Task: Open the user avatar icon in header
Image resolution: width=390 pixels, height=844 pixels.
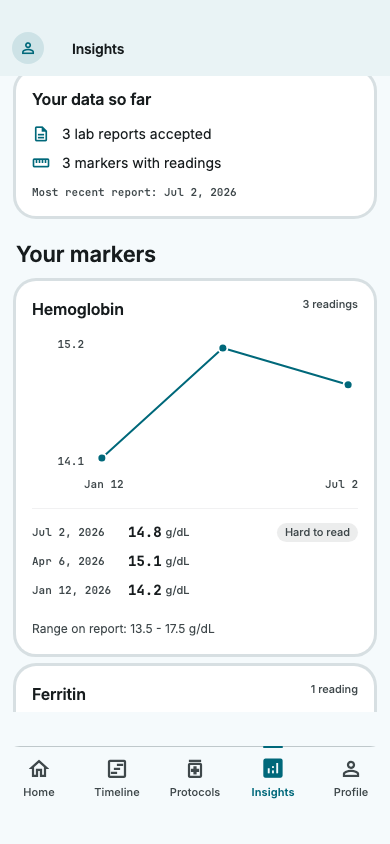Action: 28,48
